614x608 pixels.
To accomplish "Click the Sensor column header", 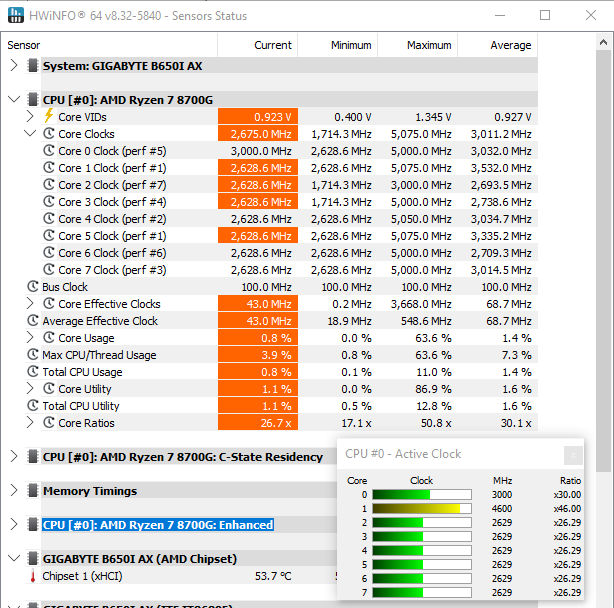I will [109, 45].
